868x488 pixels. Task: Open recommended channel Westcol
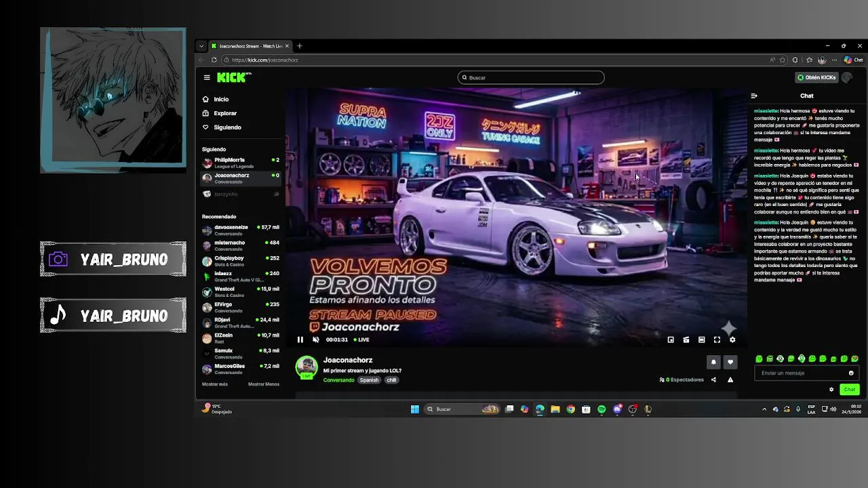point(241,291)
